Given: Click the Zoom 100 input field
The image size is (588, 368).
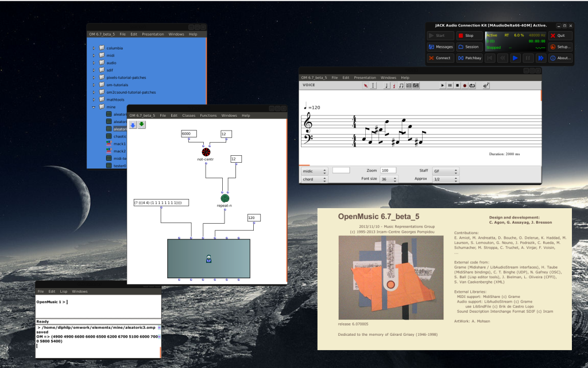Looking at the screenshot, I should pos(388,170).
